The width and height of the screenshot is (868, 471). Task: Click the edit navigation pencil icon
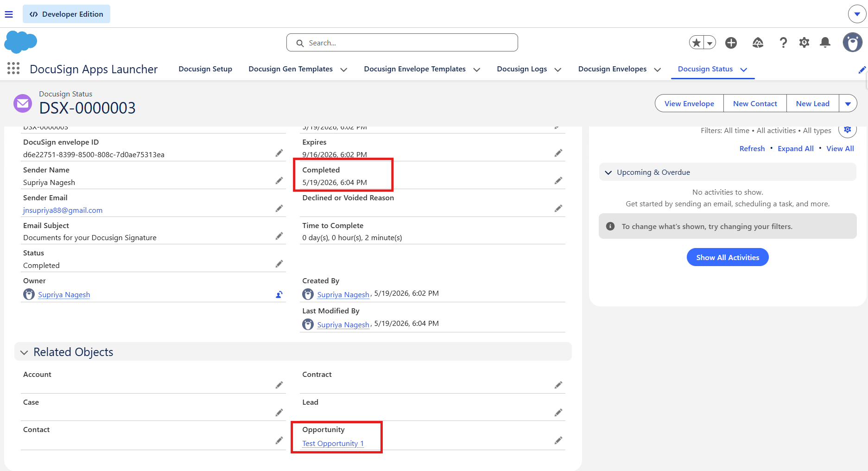click(x=862, y=70)
